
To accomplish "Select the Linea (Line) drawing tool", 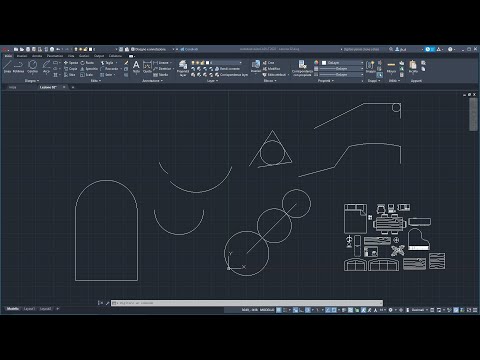I will 7,66.
